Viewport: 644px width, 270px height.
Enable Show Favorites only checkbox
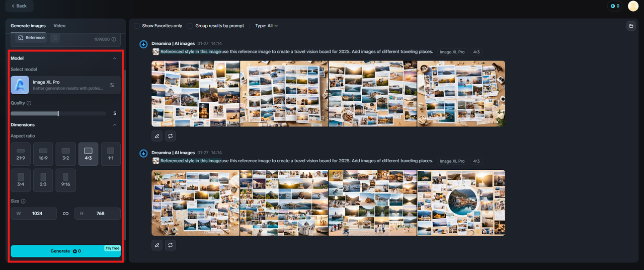click(x=137, y=26)
